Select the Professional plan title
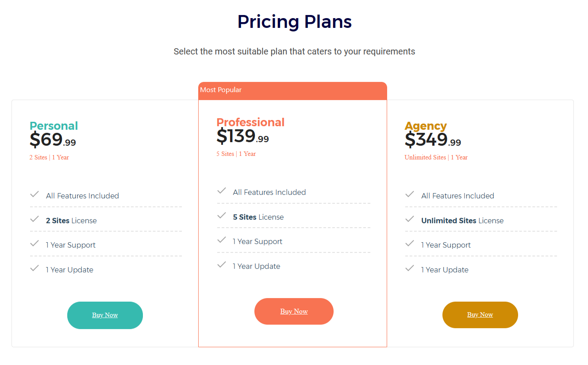This screenshot has width=588, height=365. tap(250, 122)
